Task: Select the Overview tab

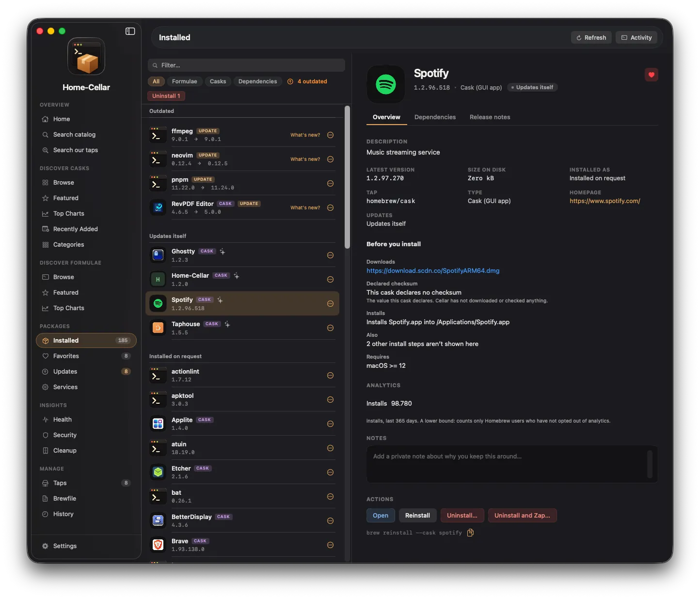Action: pos(386,117)
